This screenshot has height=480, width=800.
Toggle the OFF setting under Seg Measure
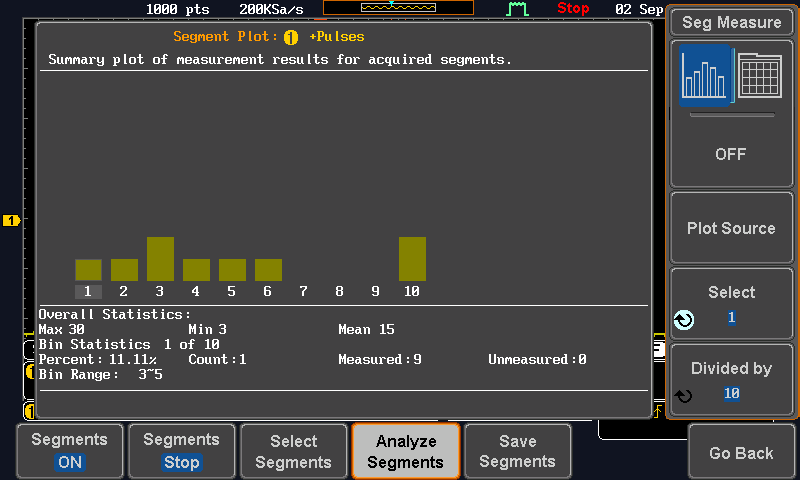coord(731,154)
